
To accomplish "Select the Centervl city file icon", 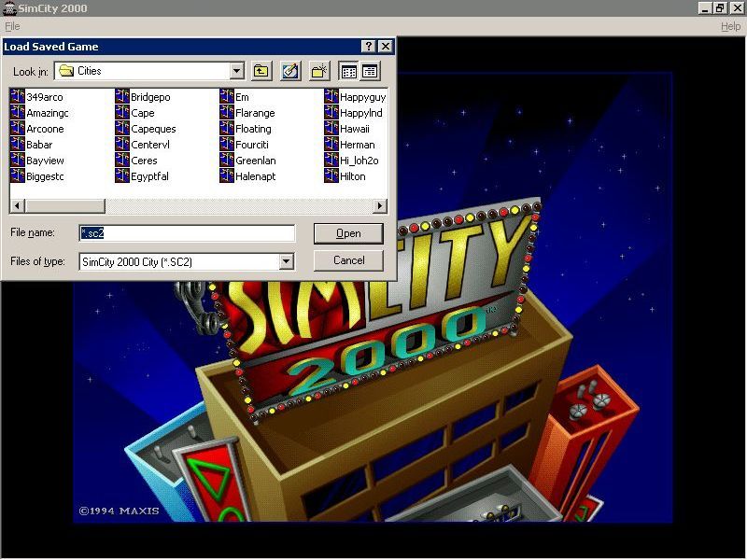I will (122, 145).
